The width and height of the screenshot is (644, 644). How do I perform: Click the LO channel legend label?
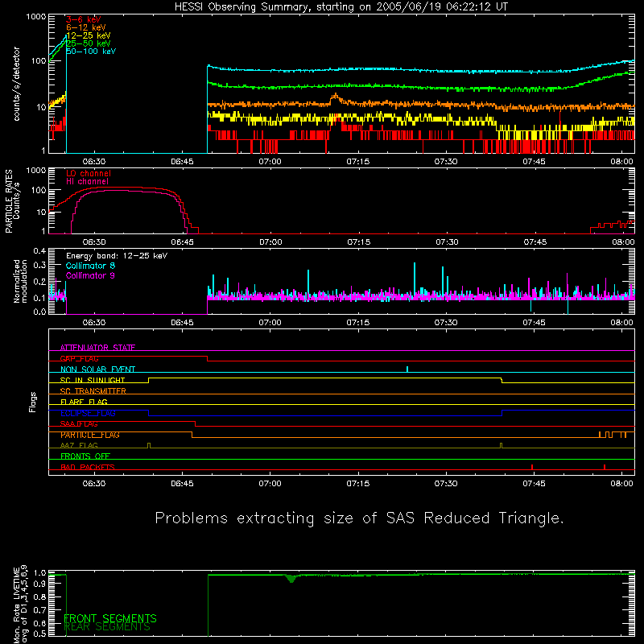tap(89, 173)
